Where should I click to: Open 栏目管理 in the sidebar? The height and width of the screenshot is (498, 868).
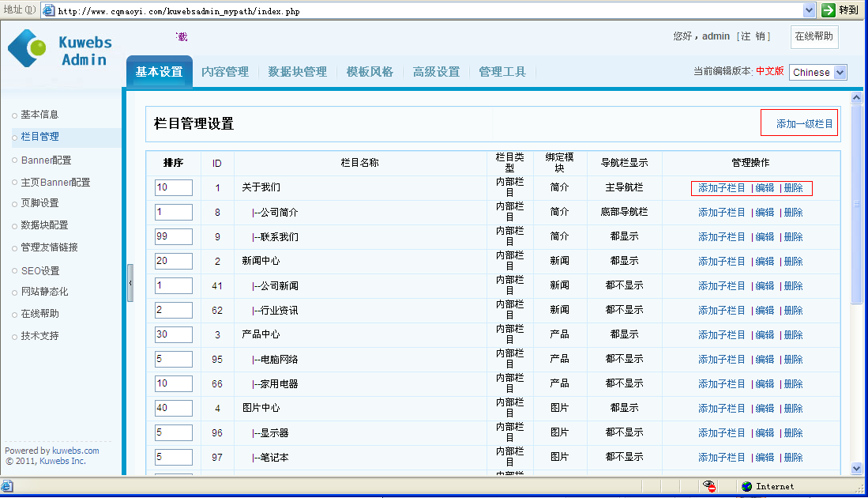[x=39, y=137]
